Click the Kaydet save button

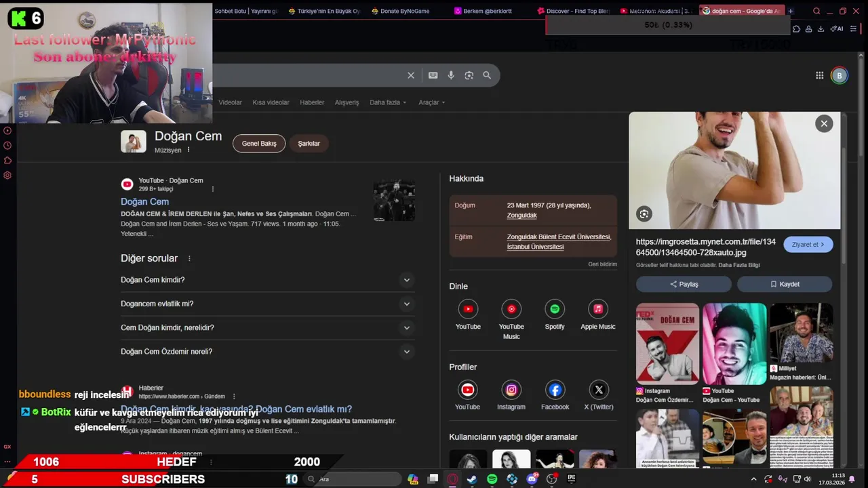tap(785, 284)
